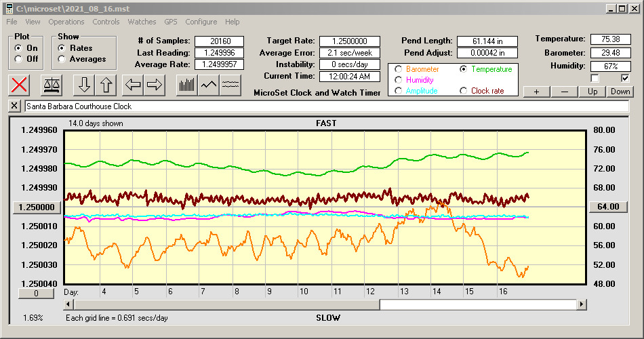This screenshot has width=644, height=339.
Task: Click the small X beside the clock name
Action: click(x=14, y=106)
